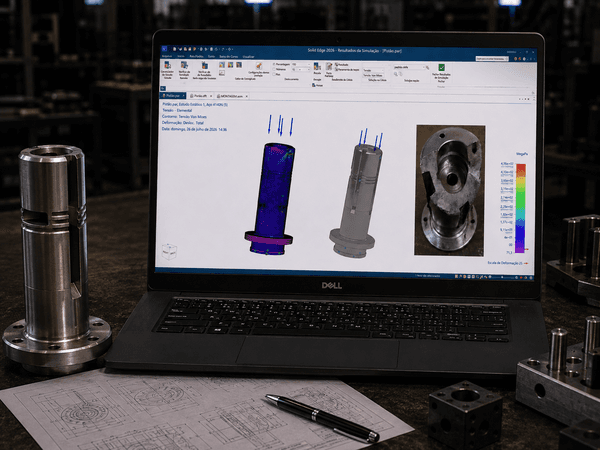Close the MONTAGEM.asm document tab

[246, 96]
